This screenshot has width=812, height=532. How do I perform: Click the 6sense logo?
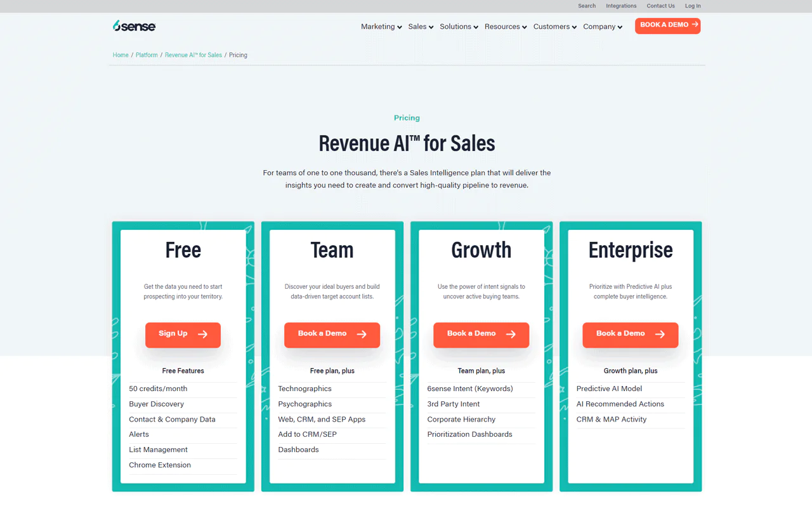pyautogui.click(x=134, y=26)
